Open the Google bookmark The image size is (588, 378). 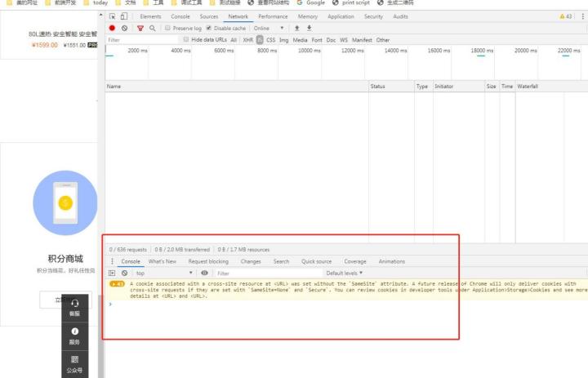(311, 2)
